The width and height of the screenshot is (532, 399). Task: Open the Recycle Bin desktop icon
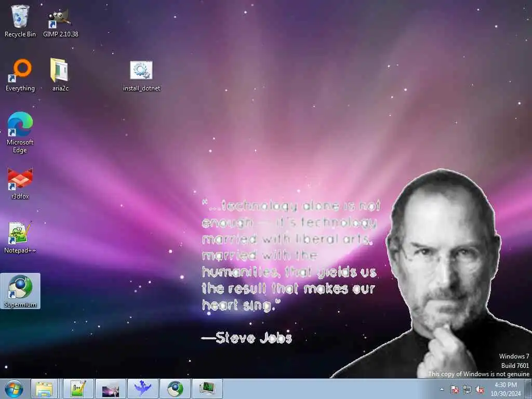pyautogui.click(x=20, y=20)
